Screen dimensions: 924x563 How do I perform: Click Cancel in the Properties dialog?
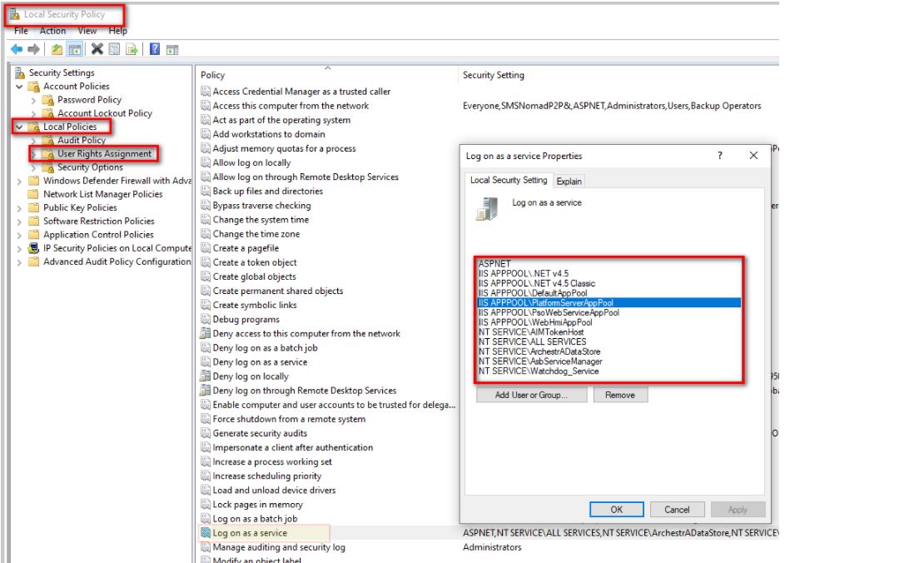coord(677,510)
